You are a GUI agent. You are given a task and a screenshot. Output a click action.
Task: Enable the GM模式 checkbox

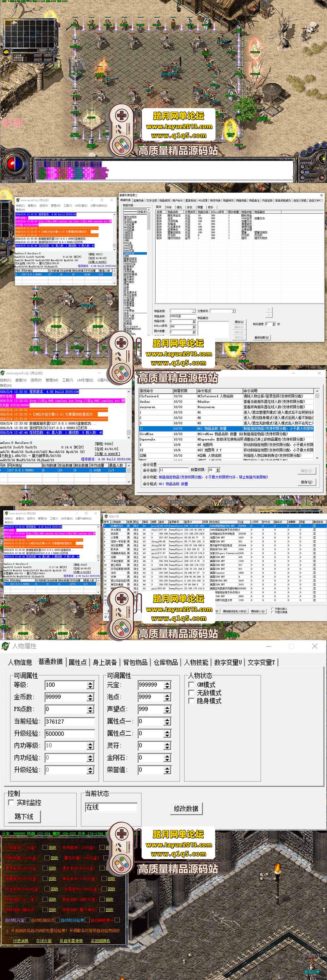coord(192,685)
